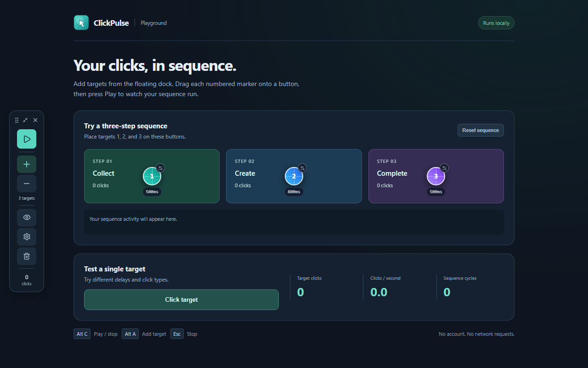The height and width of the screenshot is (368, 588).
Task: Select the green numbered marker 1
Action: (x=152, y=176)
